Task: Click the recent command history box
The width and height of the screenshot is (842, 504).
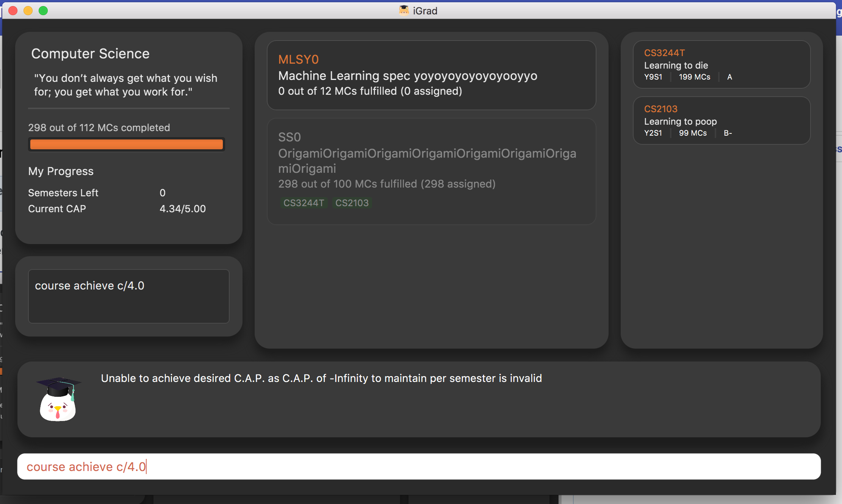Action: pos(129,296)
